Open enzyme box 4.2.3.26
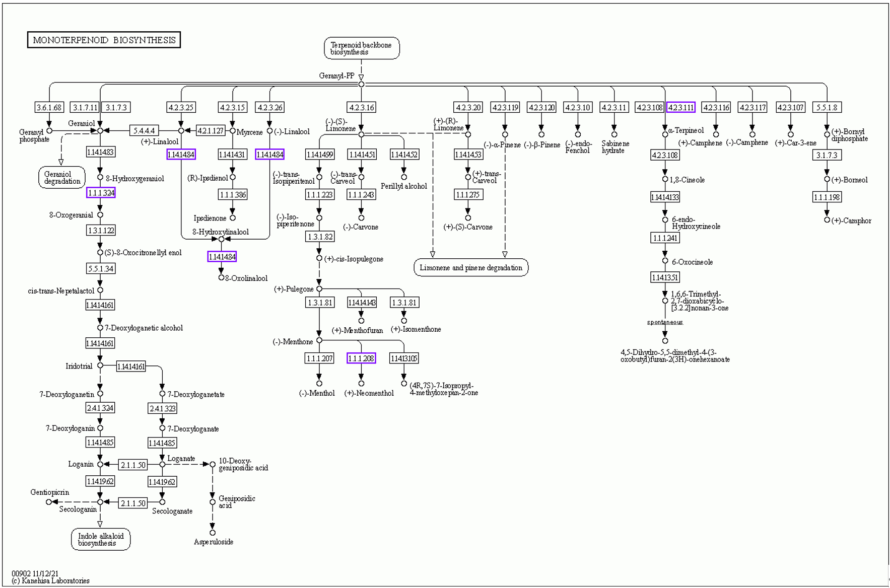The height and width of the screenshot is (588, 890). [x=269, y=107]
